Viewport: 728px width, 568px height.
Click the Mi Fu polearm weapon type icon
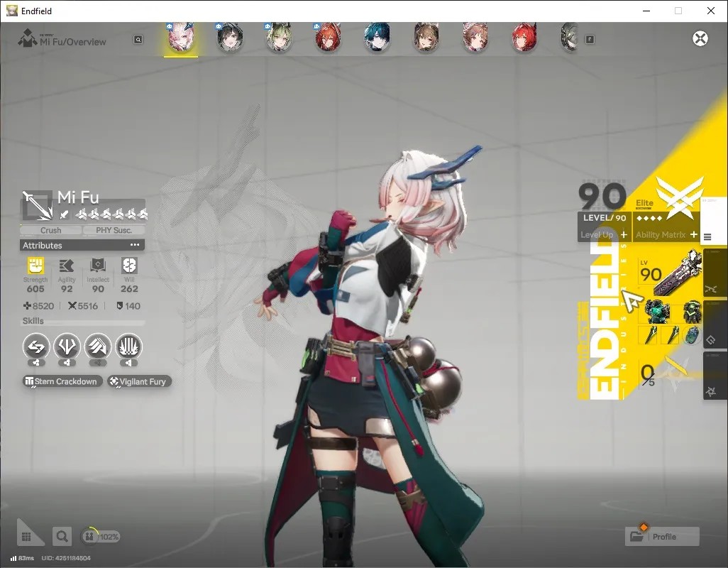37,205
